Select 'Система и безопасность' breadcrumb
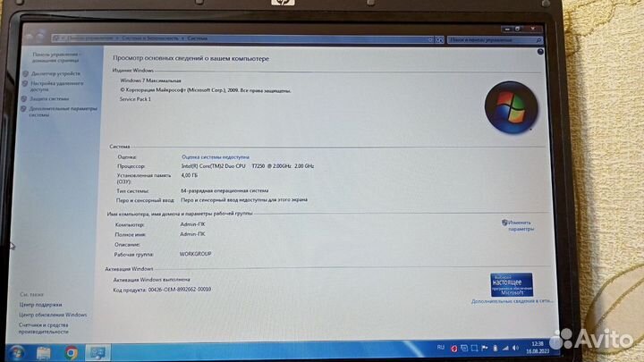 click(x=150, y=38)
